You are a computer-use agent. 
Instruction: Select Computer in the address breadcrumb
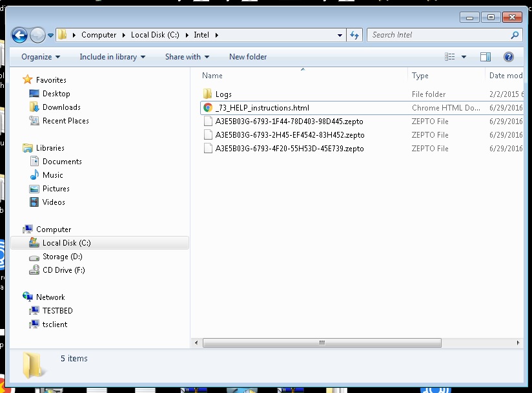point(98,35)
